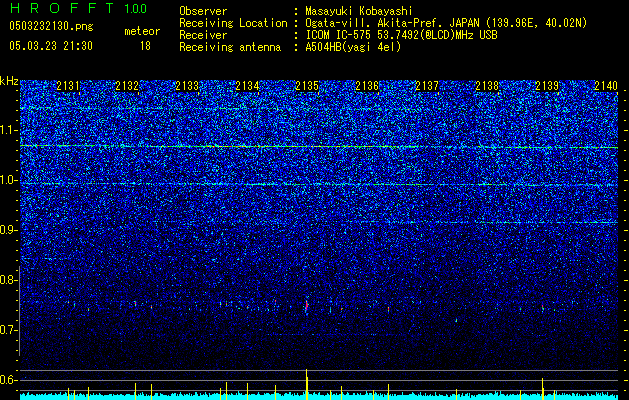Select observer name Masayuki Kobayashi
Screen dimensions: 629x400
point(358,11)
